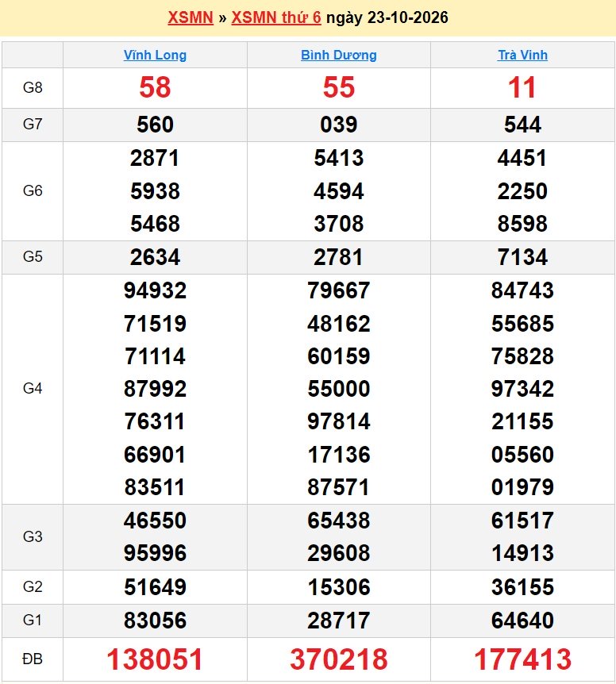
Task: Open the Bình Dương province link
Action: click(338, 55)
